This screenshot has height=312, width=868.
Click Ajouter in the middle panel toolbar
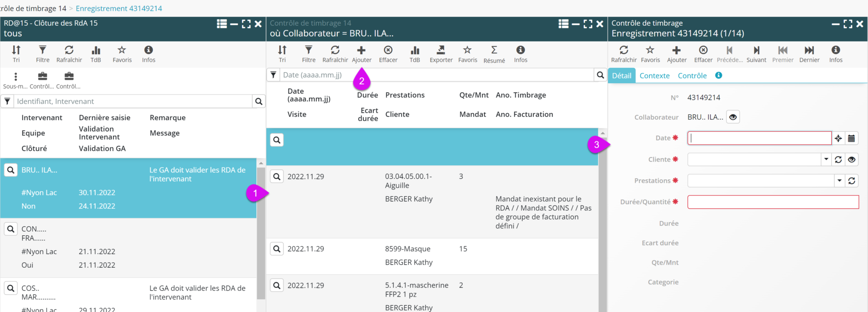(x=361, y=54)
